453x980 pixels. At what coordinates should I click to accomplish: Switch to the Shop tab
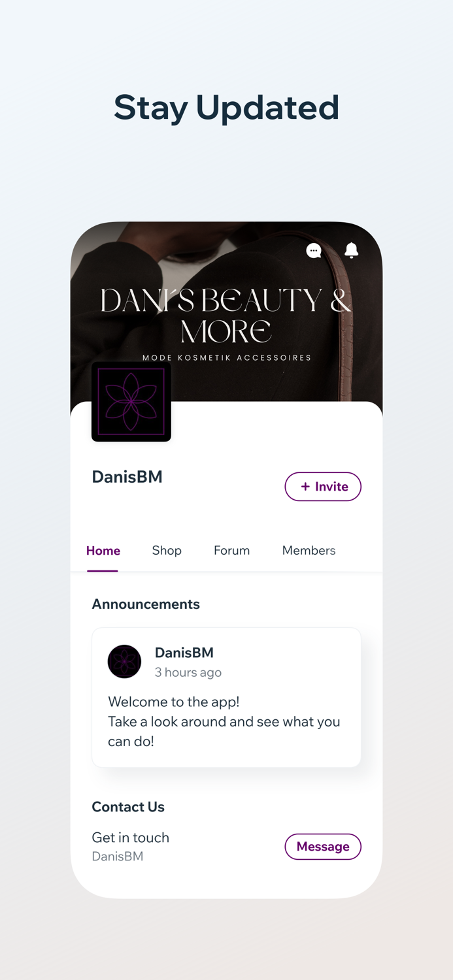point(167,551)
